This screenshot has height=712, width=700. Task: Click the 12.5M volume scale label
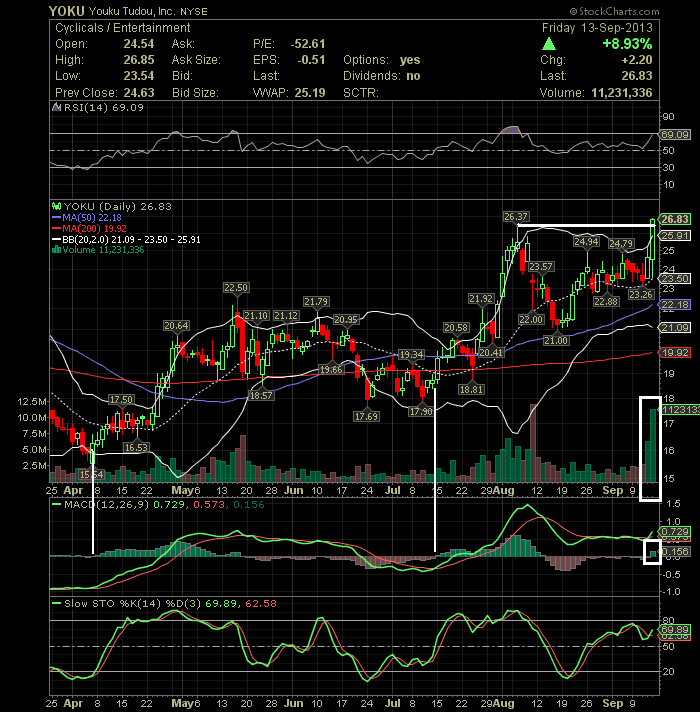[32, 401]
